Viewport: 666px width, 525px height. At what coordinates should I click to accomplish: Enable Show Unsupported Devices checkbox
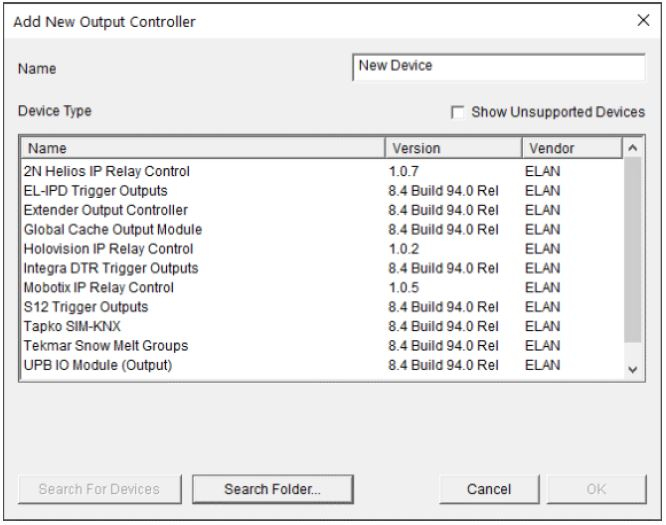click(457, 113)
